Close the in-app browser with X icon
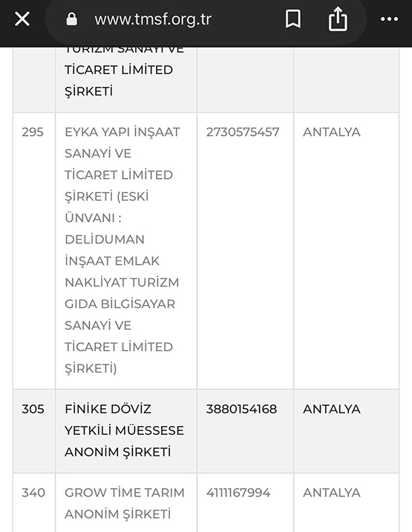This screenshot has height=532, width=412. [x=22, y=19]
